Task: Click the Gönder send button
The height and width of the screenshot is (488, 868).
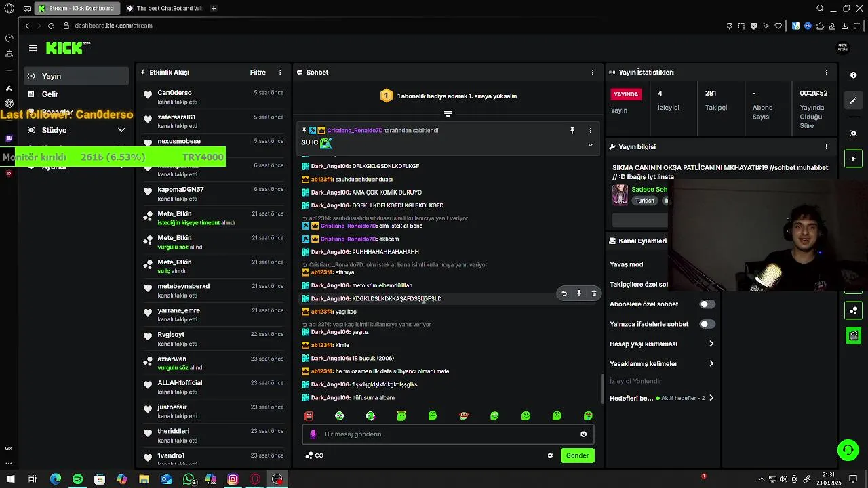Action: click(x=577, y=455)
